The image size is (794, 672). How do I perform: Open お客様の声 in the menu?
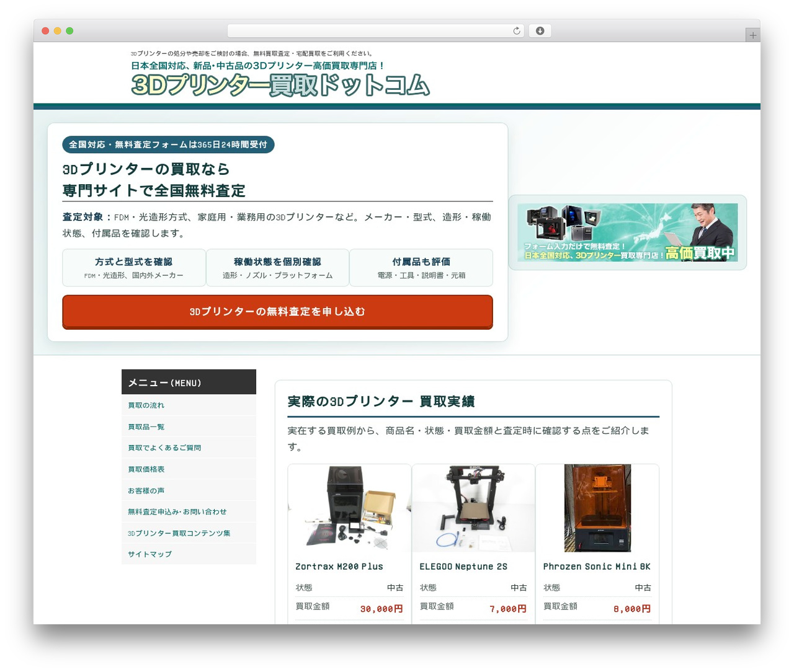point(189,490)
